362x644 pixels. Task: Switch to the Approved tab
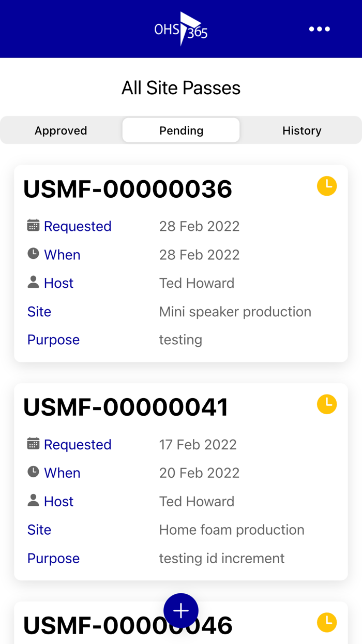61,130
